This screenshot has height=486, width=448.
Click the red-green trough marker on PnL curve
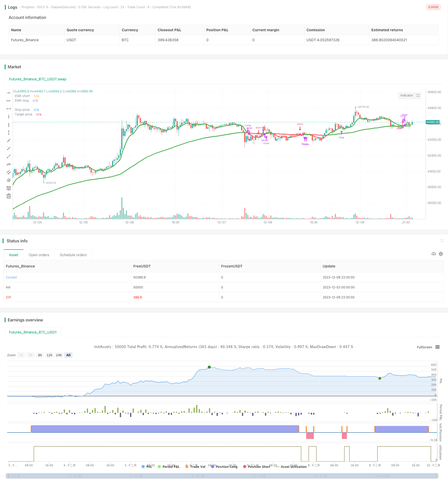[x=380, y=378]
